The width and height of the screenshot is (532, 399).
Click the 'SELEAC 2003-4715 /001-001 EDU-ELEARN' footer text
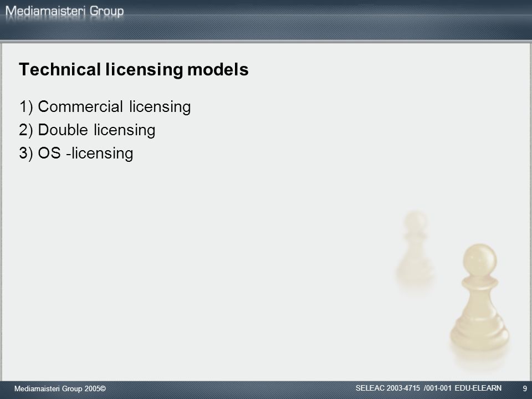pyautogui.click(x=428, y=388)
